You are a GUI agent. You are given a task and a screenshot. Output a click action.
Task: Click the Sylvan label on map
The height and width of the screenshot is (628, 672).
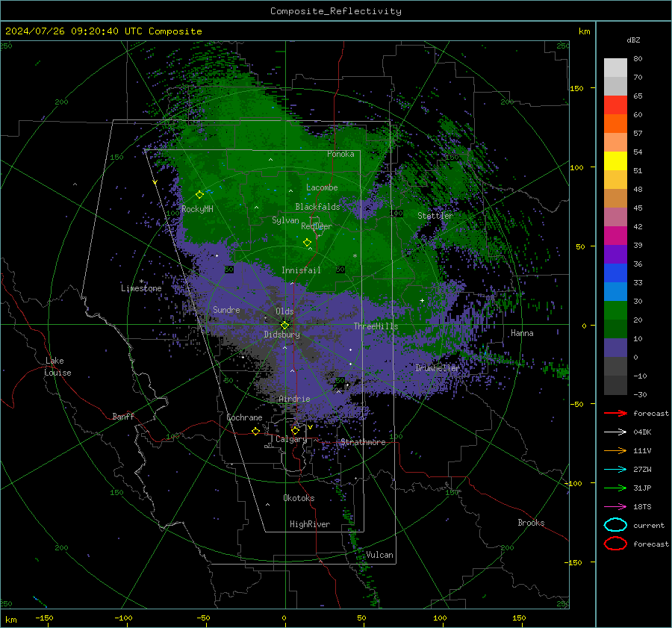click(285, 220)
